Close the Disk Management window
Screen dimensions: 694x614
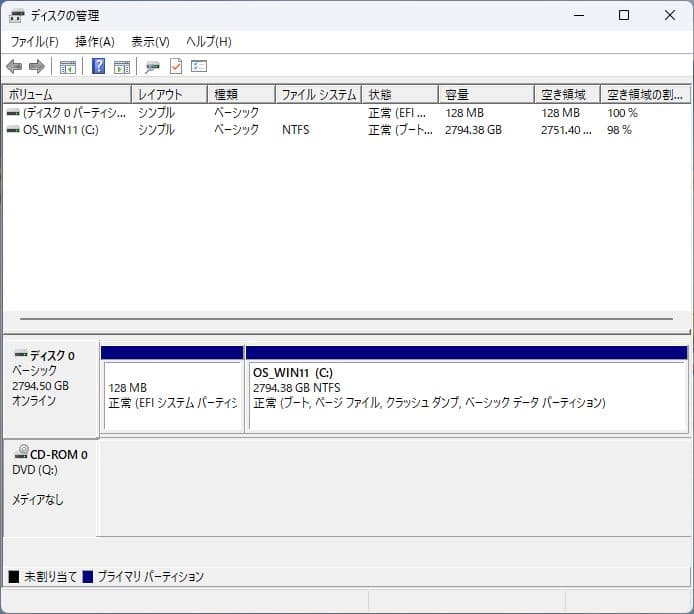coord(670,15)
